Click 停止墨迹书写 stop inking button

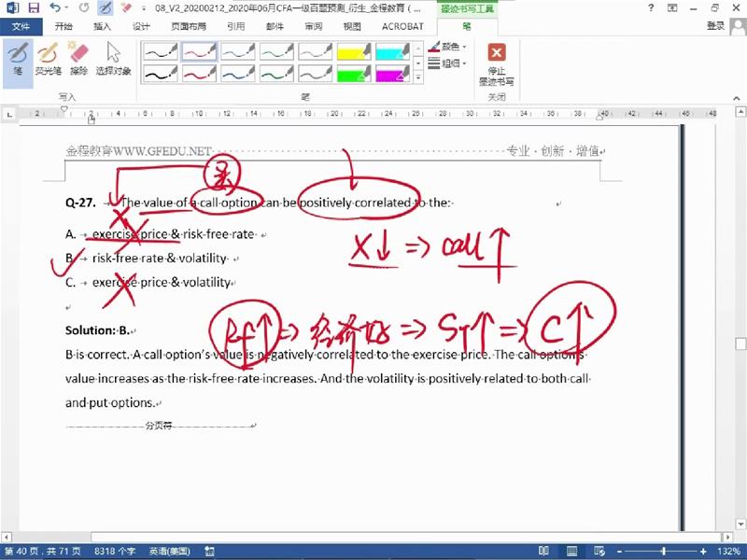(497, 63)
